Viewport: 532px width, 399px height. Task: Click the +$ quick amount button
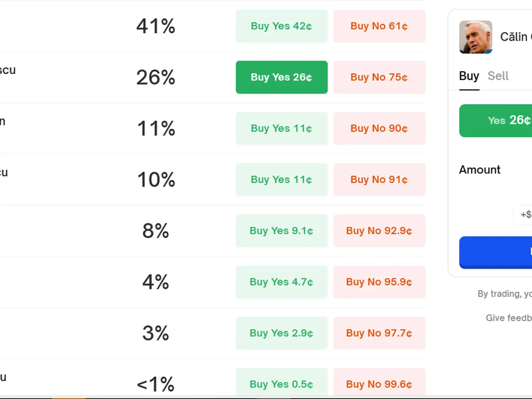[x=525, y=215]
